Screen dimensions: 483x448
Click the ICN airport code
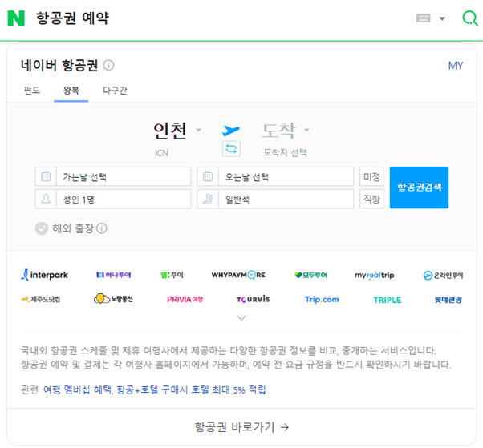pyautogui.click(x=162, y=153)
